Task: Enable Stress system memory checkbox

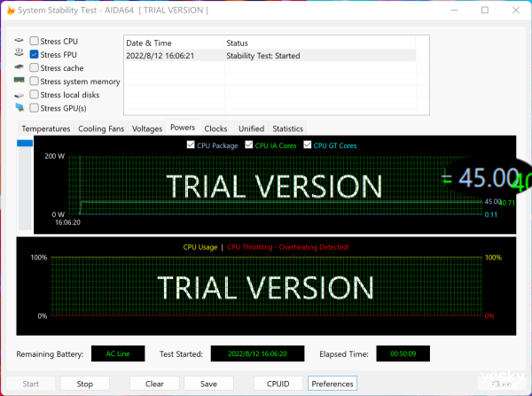Action: 34,82
